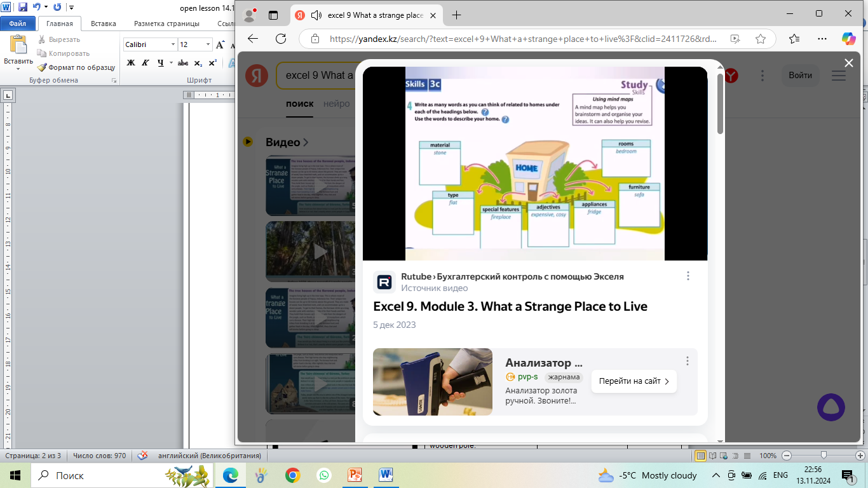
Task: Toggle underline Ч formatting in Word
Action: (x=160, y=63)
